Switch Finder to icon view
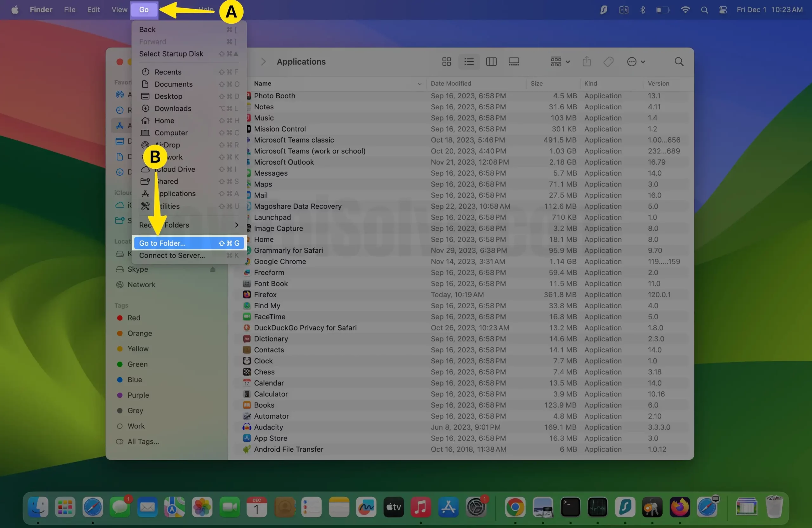 [x=446, y=62]
